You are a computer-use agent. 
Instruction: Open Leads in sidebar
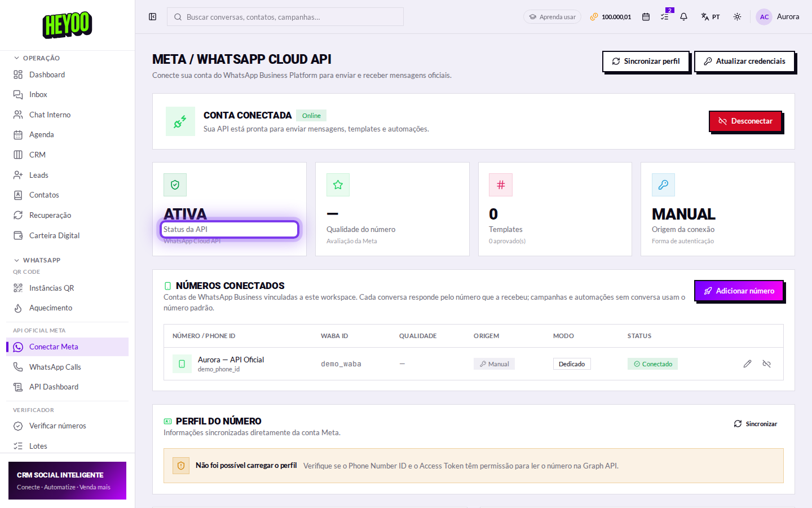tap(67, 175)
